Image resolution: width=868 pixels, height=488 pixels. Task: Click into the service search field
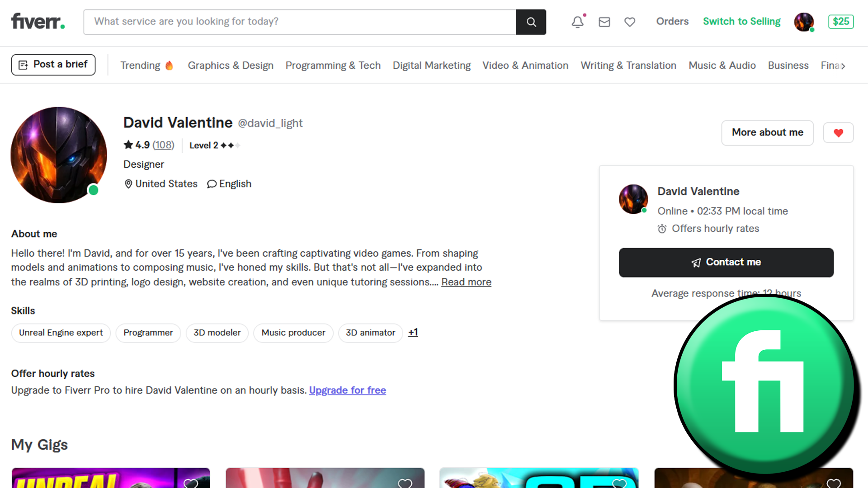pyautogui.click(x=299, y=22)
